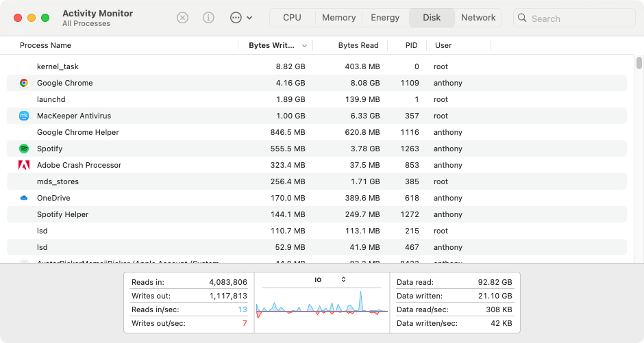The height and width of the screenshot is (343, 644).
Task: Open process info with the (i) icon
Action: point(209,18)
